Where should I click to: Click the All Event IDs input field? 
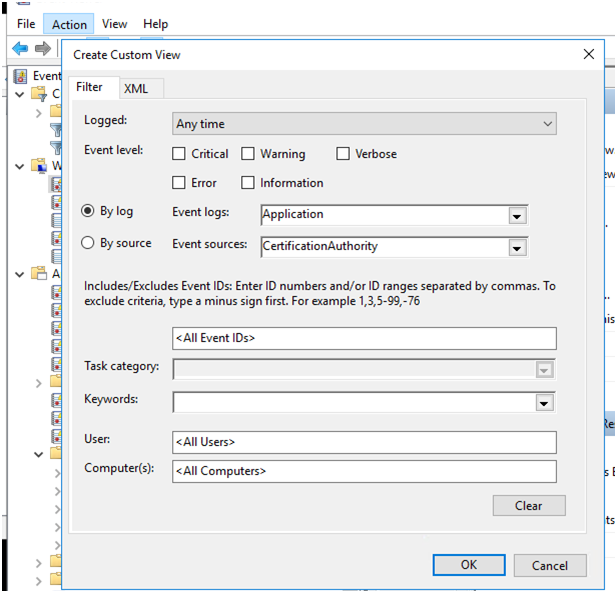click(x=364, y=338)
